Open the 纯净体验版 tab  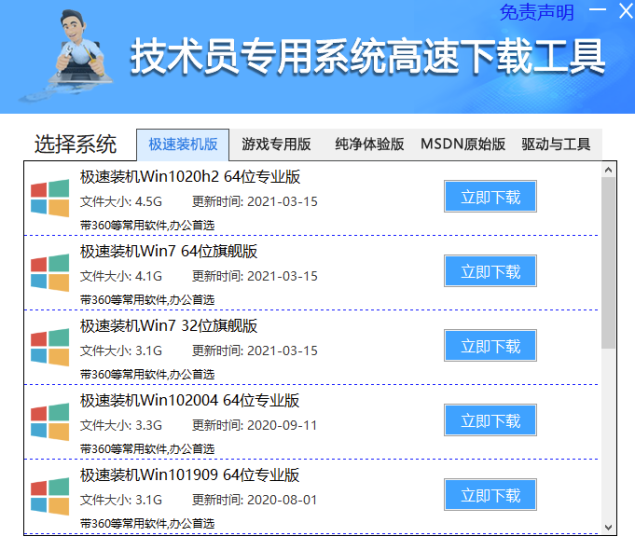pyautogui.click(x=369, y=144)
